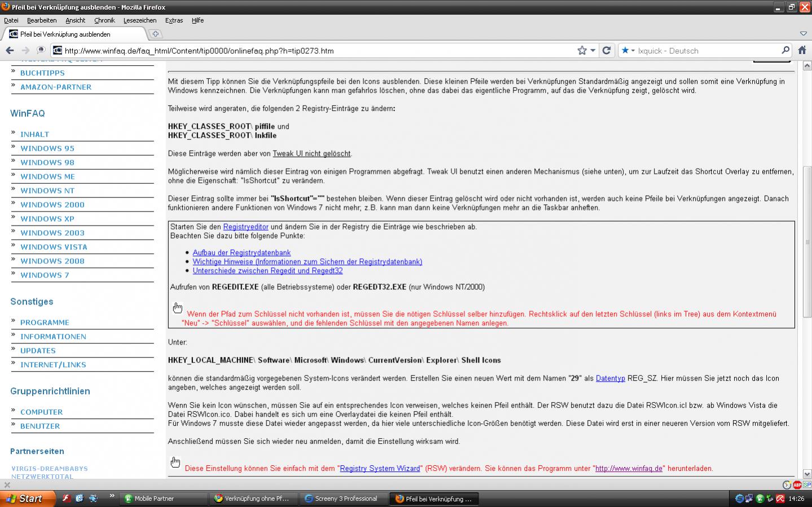Open the Chronik menu
This screenshot has height=507, width=812.
(104, 20)
